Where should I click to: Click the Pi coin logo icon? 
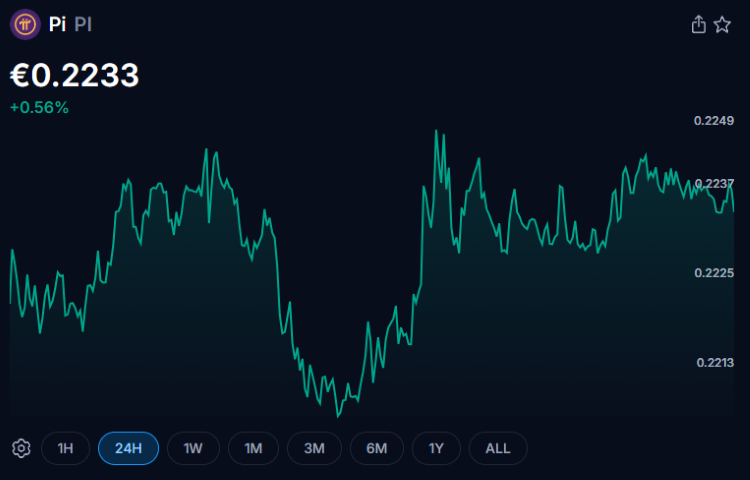point(25,24)
